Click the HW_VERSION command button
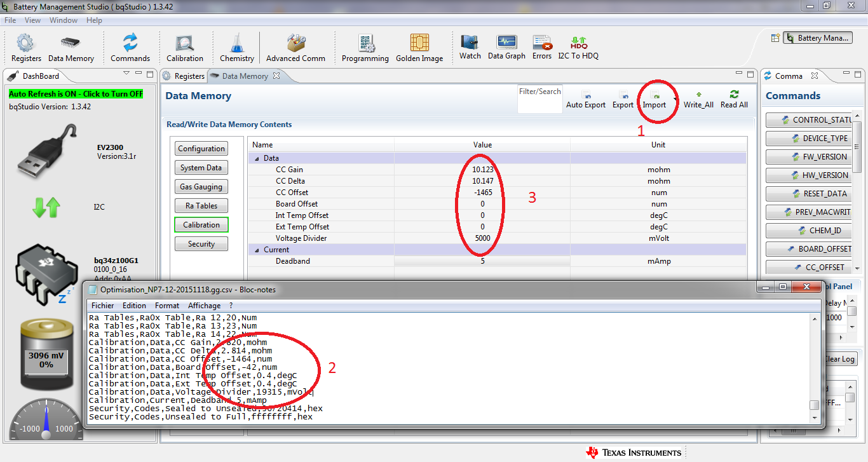Image resolution: width=868 pixels, height=462 pixels. pos(809,175)
